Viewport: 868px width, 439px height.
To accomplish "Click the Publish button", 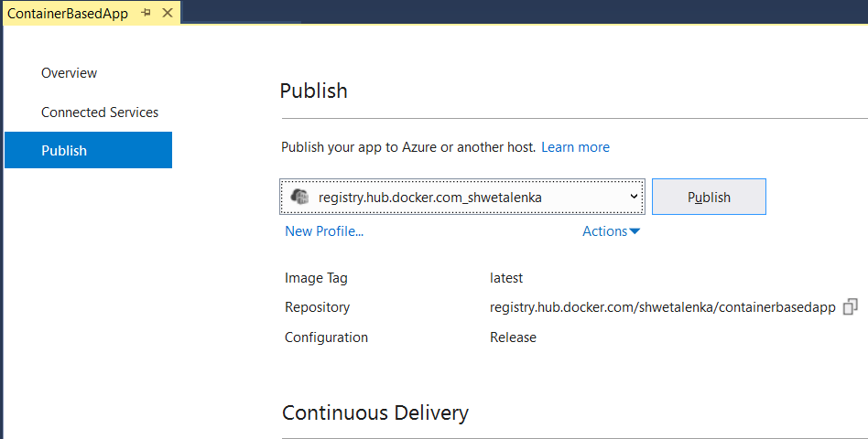I will [x=709, y=197].
